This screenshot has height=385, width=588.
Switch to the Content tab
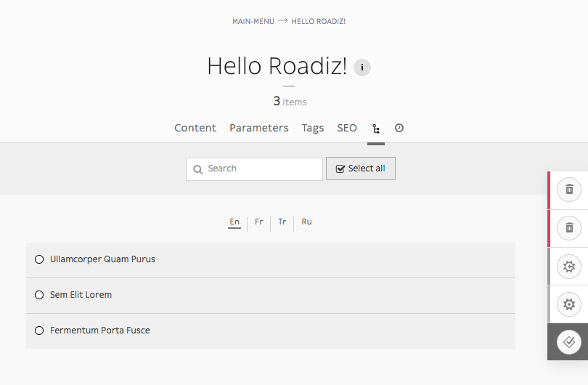pyautogui.click(x=195, y=128)
